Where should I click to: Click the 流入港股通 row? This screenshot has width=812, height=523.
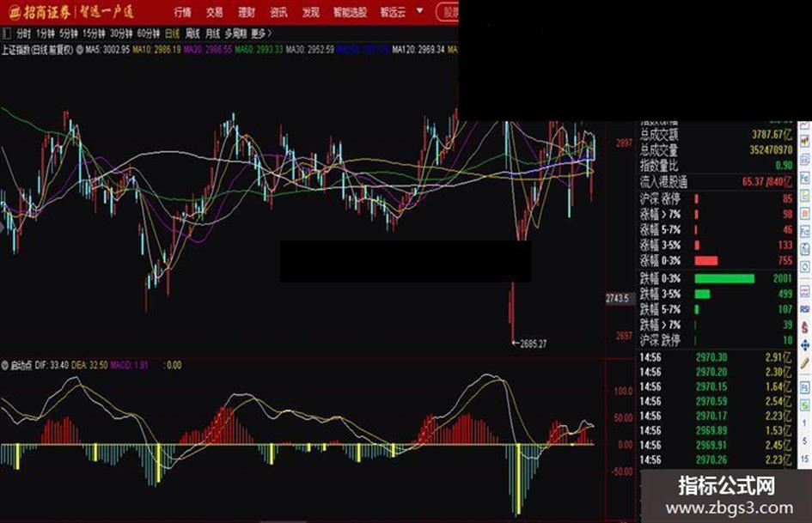[717, 182]
